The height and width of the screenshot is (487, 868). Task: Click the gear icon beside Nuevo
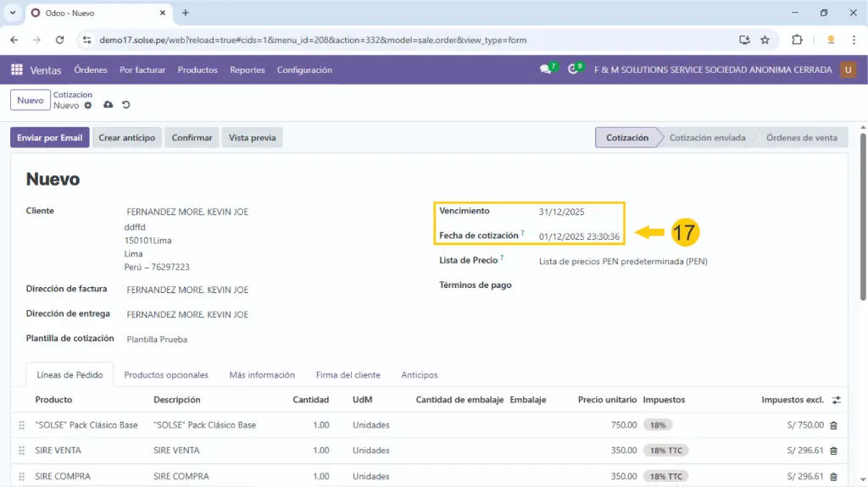point(87,106)
